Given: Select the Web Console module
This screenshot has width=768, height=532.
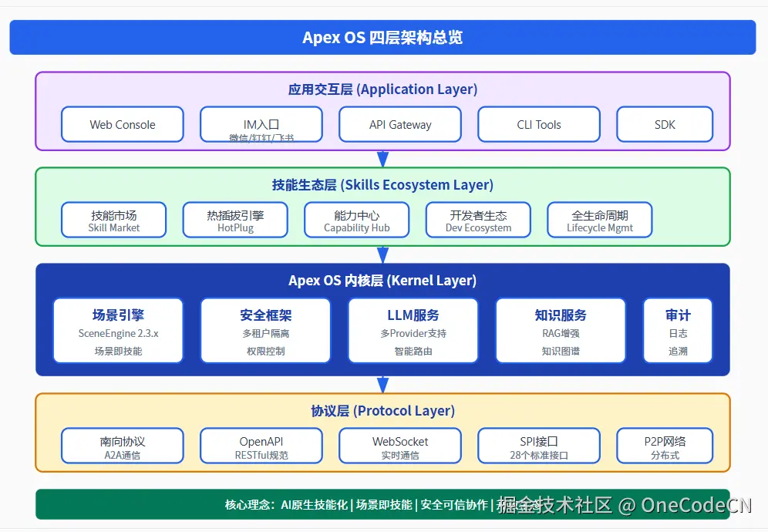Looking at the screenshot, I should pyautogui.click(x=122, y=124).
